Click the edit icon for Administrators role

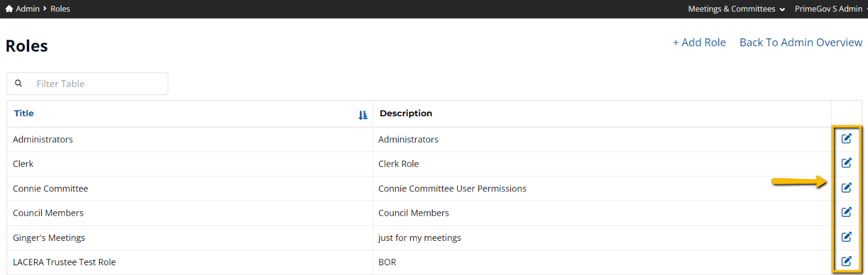click(846, 139)
